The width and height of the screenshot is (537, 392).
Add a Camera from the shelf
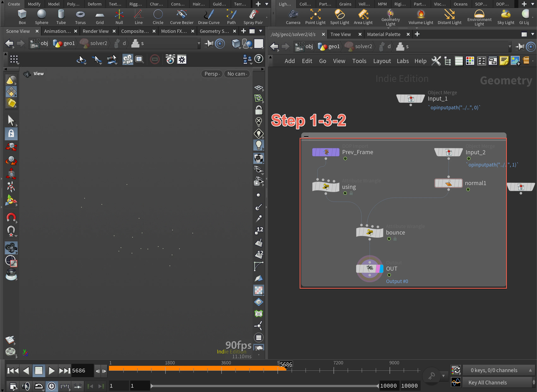293,17
